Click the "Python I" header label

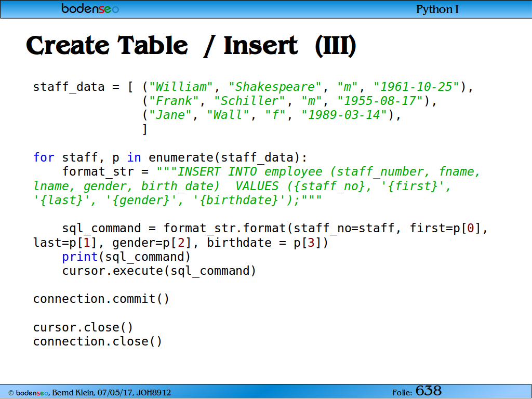pos(437,9)
